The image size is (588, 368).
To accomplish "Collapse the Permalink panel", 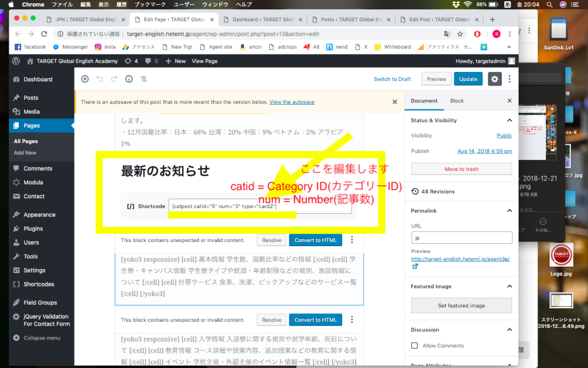I will tap(509, 211).
